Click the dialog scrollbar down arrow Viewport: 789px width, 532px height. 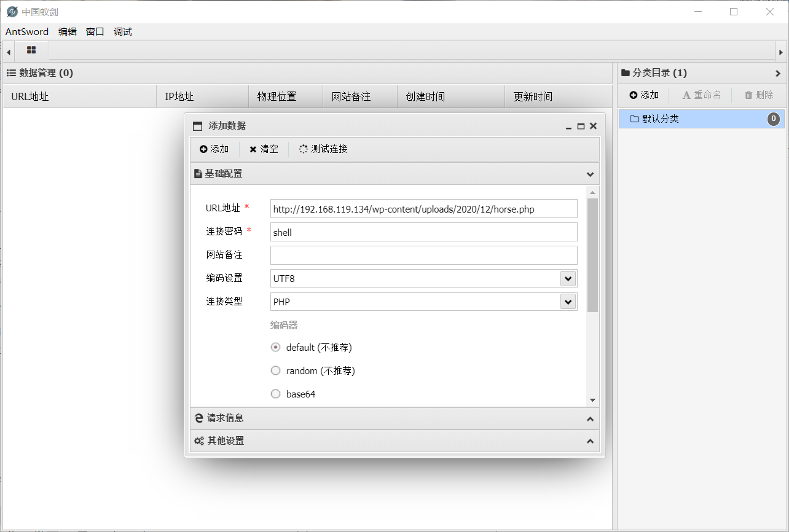click(x=592, y=400)
